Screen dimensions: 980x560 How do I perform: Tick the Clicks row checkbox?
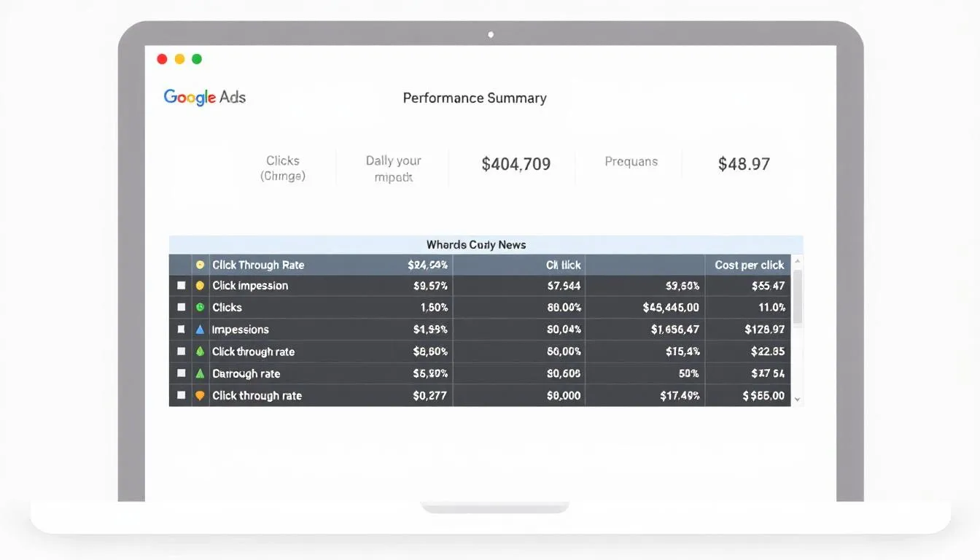181,308
